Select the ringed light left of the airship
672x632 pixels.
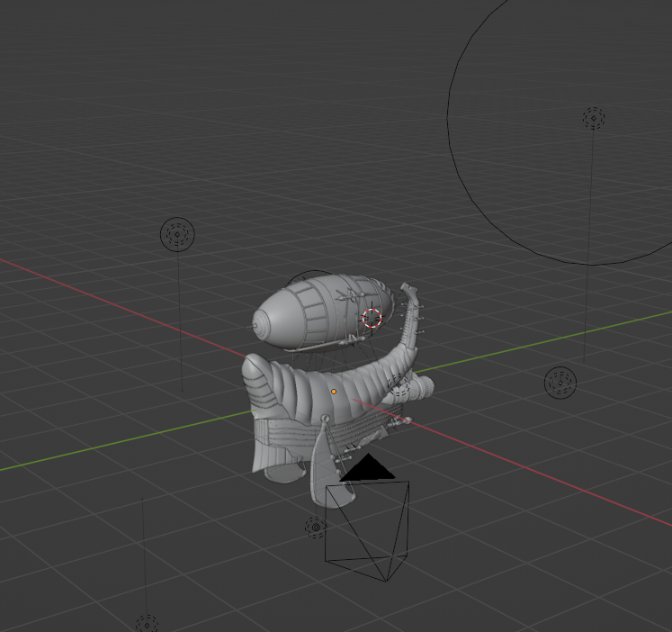(177, 234)
